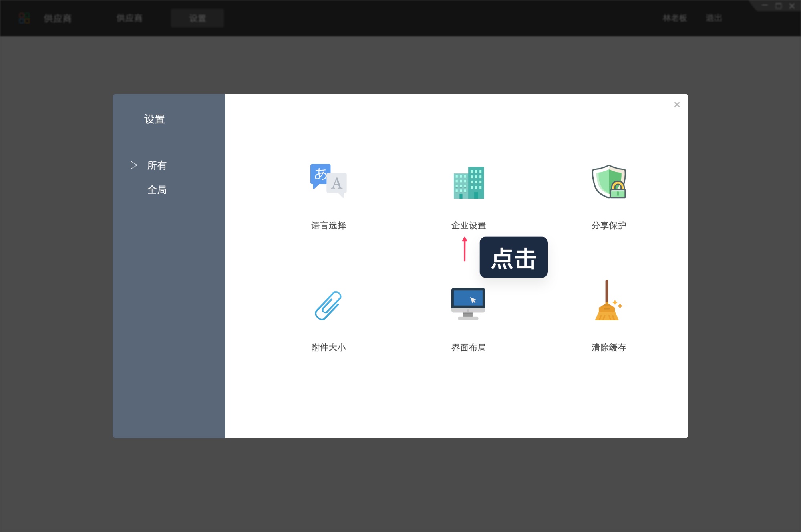This screenshot has height=532, width=801.
Task: Click the 语言选择 text label
Action: tap(328, 226)
